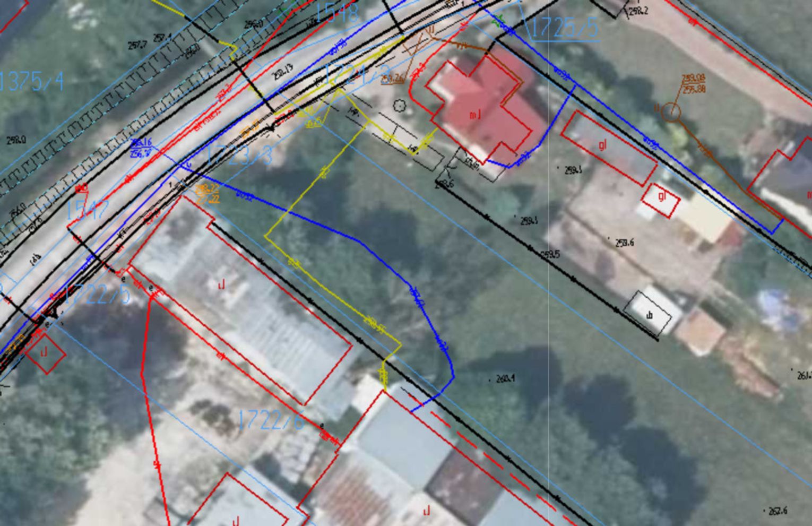Click parcel label 1722/5
The height and width of the screenshot is (526, 812).
[x=97, y=295]
